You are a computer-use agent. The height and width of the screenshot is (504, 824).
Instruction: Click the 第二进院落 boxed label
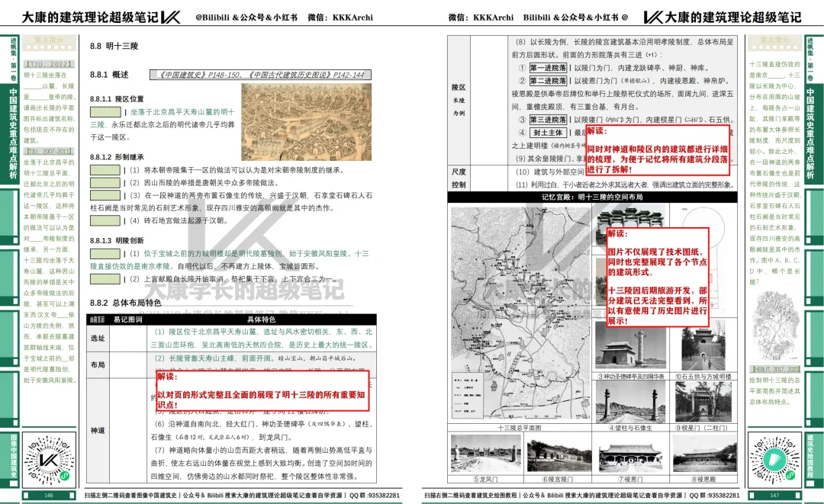pyautogui.click(x=548, y=81)
